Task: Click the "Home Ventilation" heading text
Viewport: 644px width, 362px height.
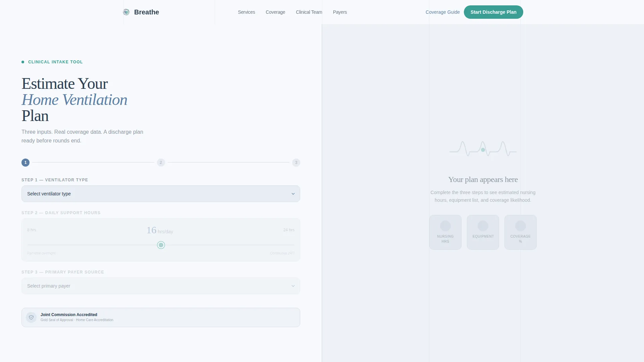Action: point(74,100)
